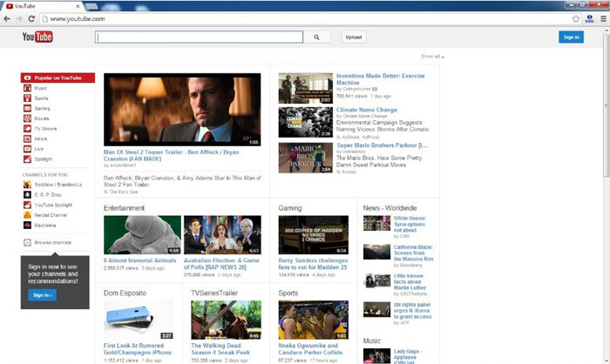The width and height of the screenshot is (610, 364).
Task: Play the Madden 100 copies thumbnail
Action: (x=313, y=235)
